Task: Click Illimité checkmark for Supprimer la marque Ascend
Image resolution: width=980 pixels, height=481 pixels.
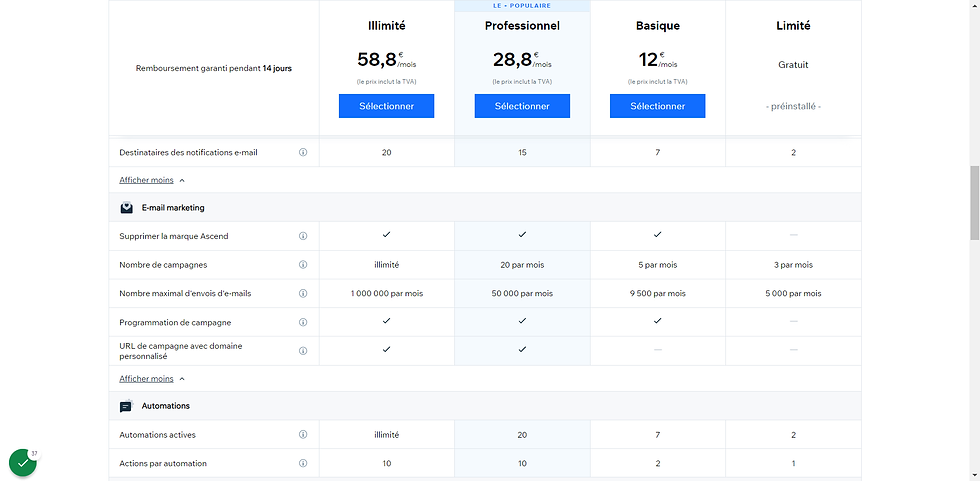Action: coord(386,234)
